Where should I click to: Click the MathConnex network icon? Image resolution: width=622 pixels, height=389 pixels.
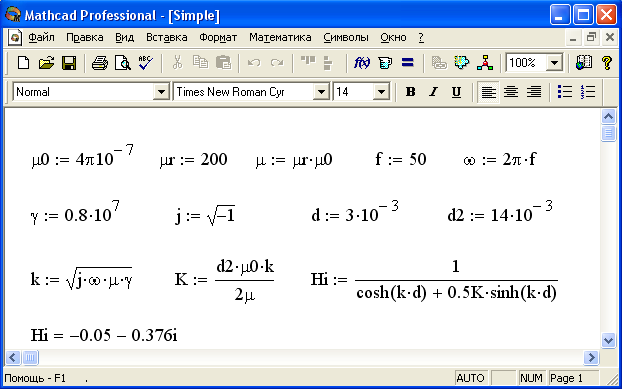485,62
